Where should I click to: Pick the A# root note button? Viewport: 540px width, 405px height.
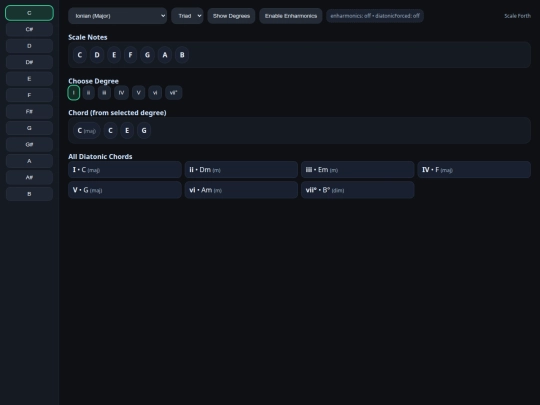point(29,177)
